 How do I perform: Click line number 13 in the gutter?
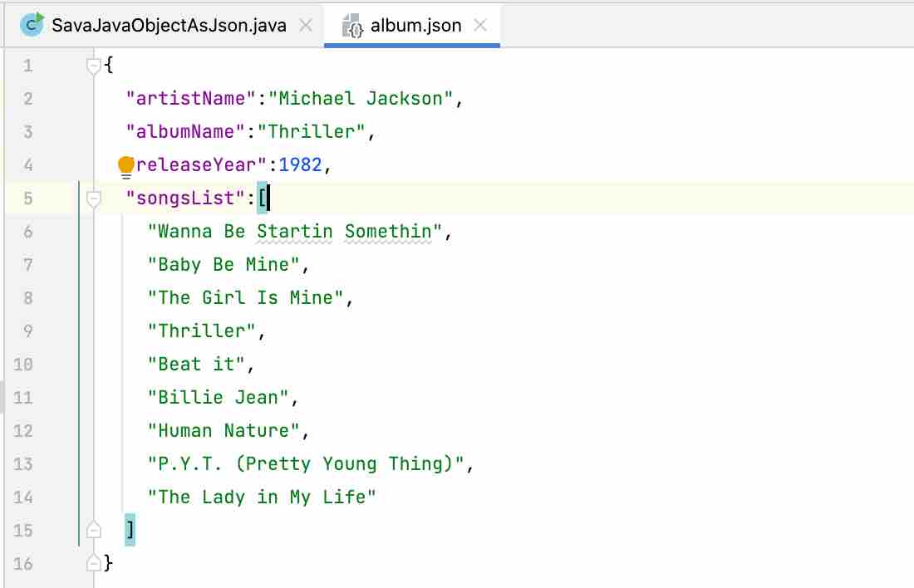[22, 464]
